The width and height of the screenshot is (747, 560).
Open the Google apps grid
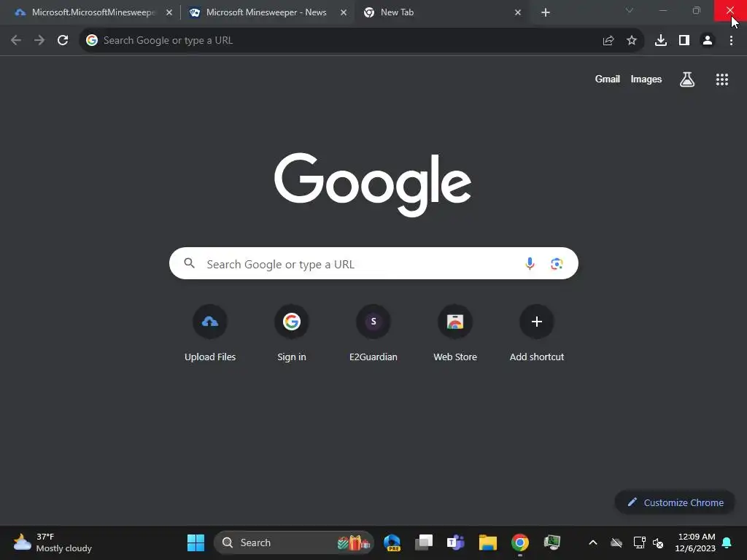click(x=722, y=79)
